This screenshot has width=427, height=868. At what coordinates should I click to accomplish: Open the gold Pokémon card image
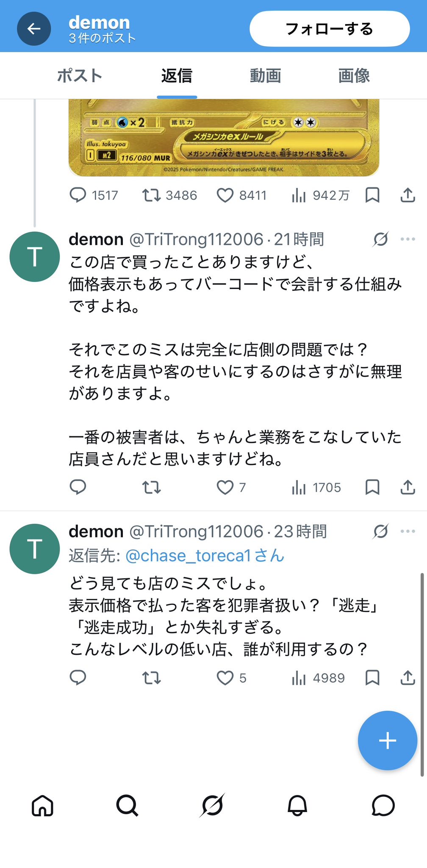(x=224, y=138)
